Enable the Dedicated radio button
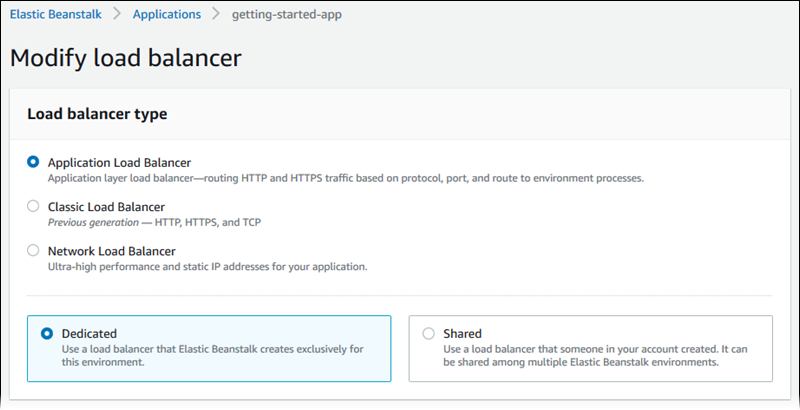The height and width of the screenshot is (410, 800). pyautogui.click(x=47, y=333)
